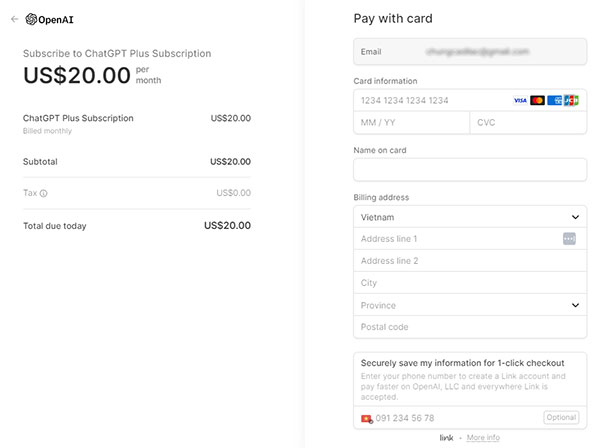600x448 pixels.
Task: Click the Link logo text
Action: tap(446, 437)
